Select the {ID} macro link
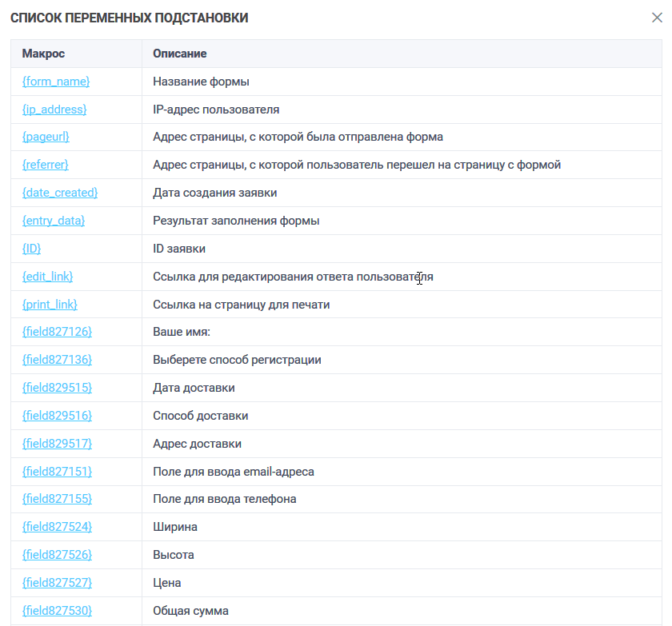672x626 pixels. [x=32, y=249]
